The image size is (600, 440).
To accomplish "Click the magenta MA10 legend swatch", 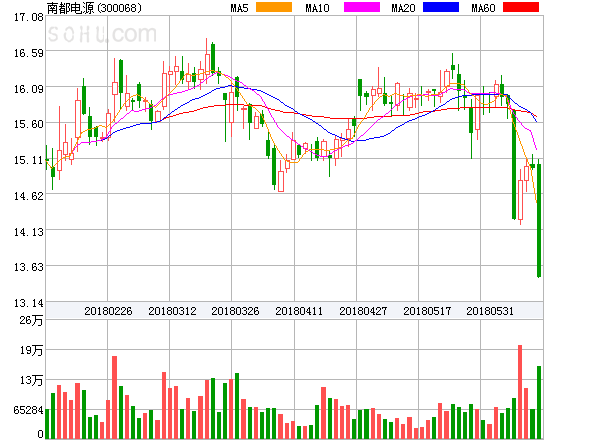I will pos(362,7).
